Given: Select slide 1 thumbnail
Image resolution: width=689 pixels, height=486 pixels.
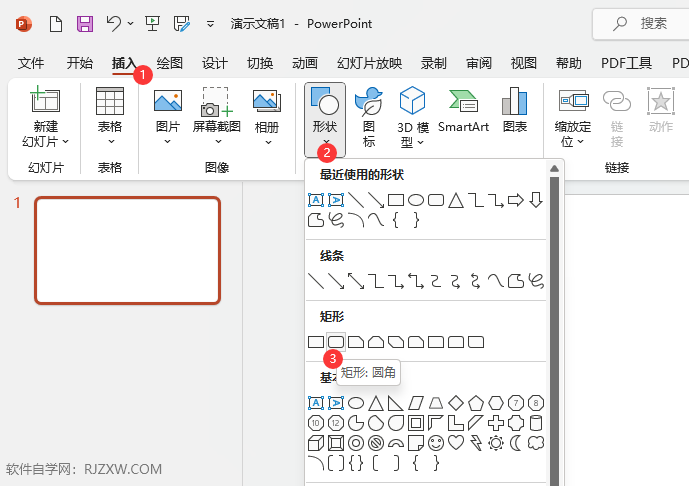Looking at the screenshot, I should [127, 250].
